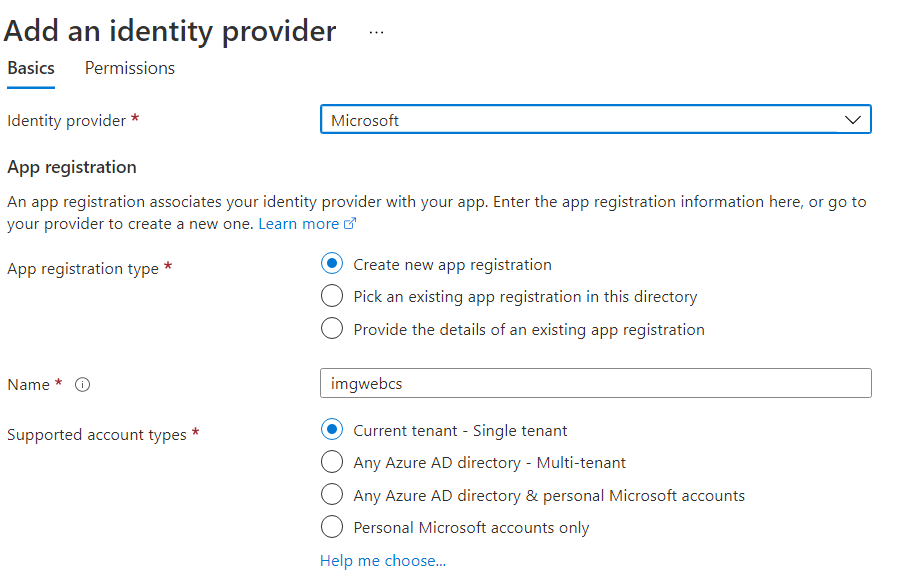
Task: Expand the Identity provider dropdown showing Microsoft
Action: coord(595,120)
